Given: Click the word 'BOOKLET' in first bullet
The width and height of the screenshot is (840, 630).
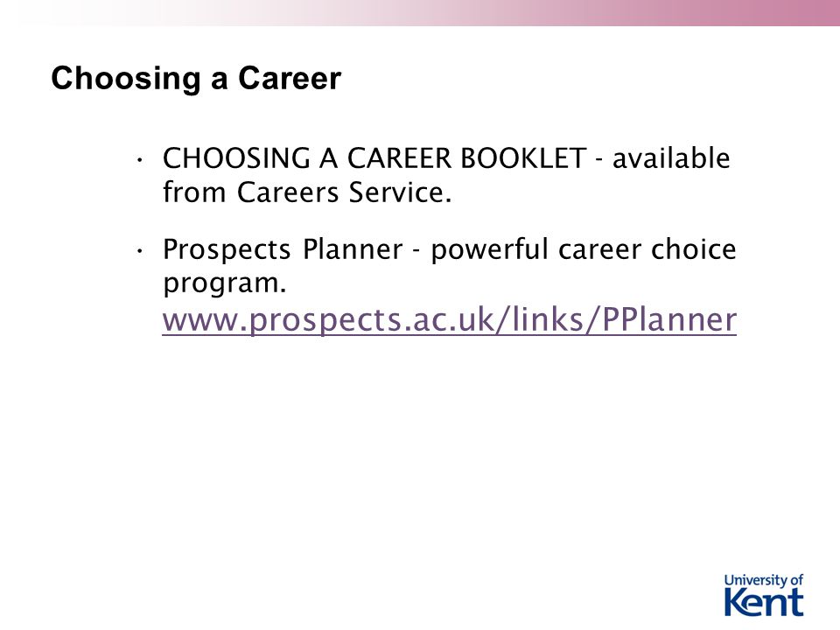Looking at the screenshot, I should 522,158.
